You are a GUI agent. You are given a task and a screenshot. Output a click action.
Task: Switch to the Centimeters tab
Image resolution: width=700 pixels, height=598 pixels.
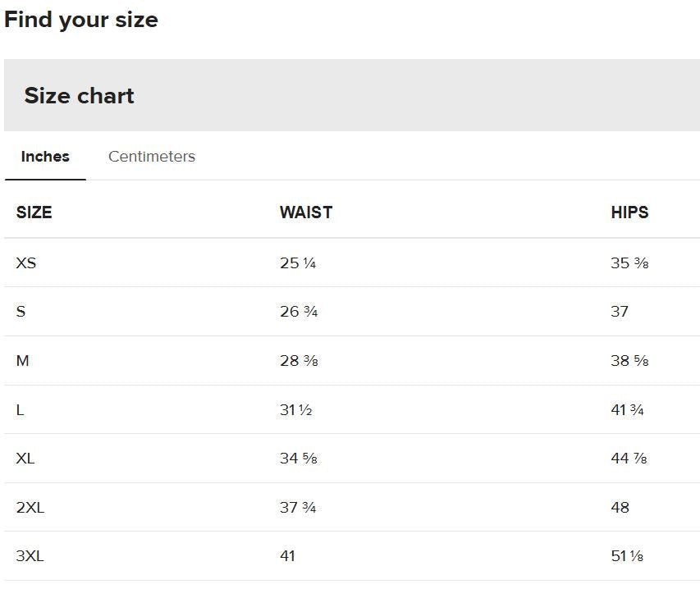pos(152,156)
